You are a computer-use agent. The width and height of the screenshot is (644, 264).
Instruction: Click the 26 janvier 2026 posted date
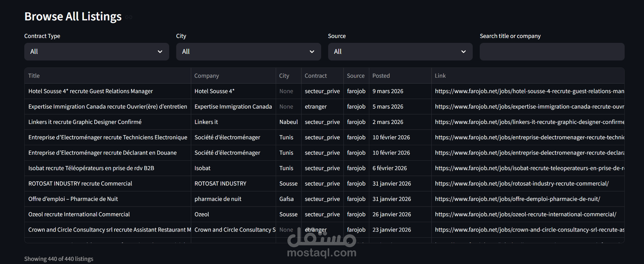click(400, 214)
